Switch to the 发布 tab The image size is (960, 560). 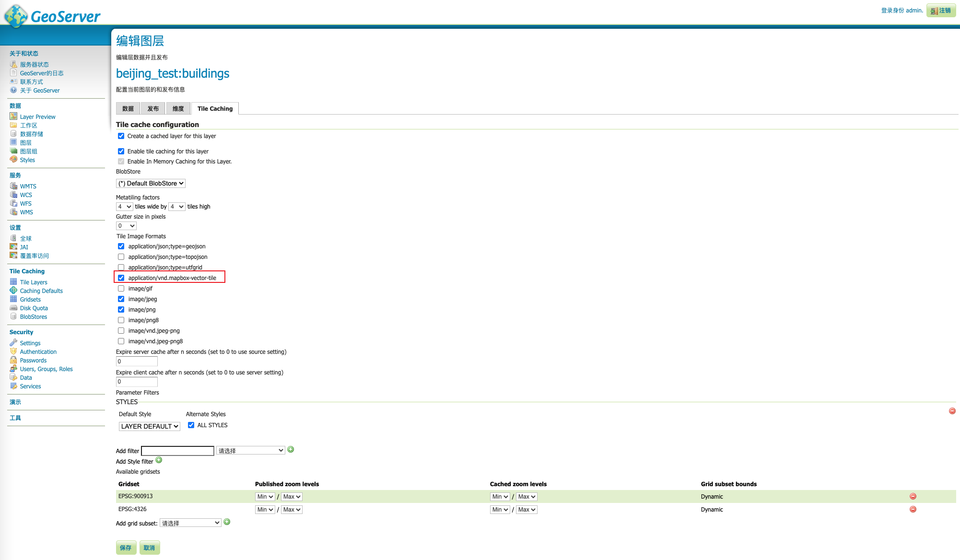(x=153, y=109)
